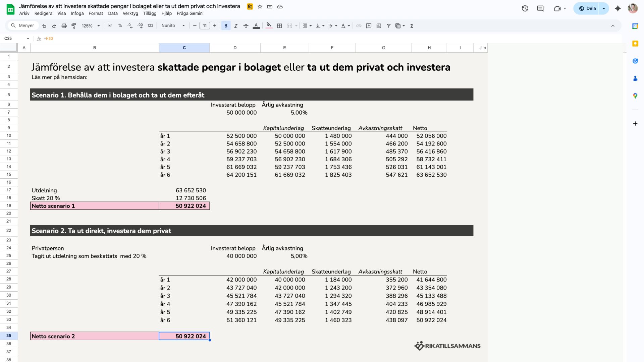This screenshot has width=644, height=362.
Task: Apply currency format with kr icon
Action: pyautogui.click(x=110, y=25)
